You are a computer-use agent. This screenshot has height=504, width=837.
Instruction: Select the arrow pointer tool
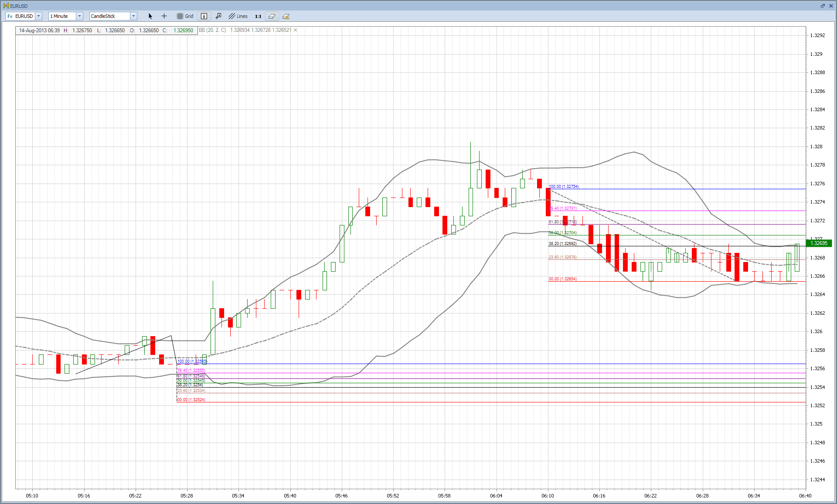150,16
